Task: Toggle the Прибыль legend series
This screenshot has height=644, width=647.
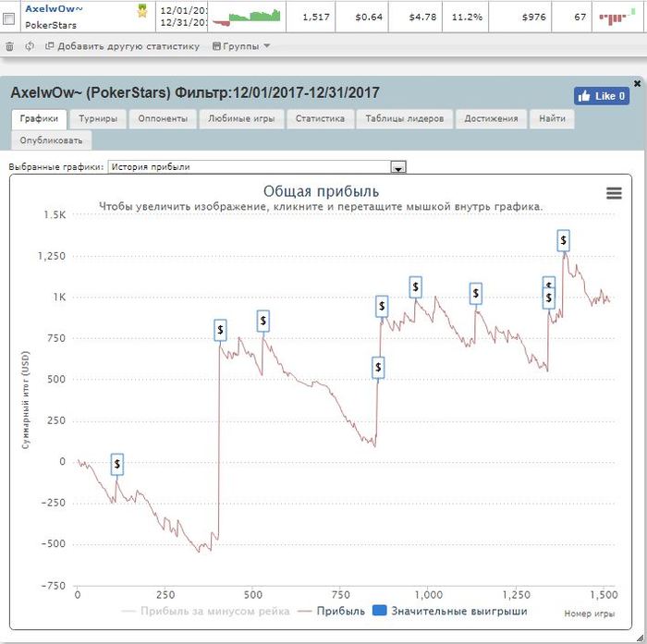Action: coord(331,611)
